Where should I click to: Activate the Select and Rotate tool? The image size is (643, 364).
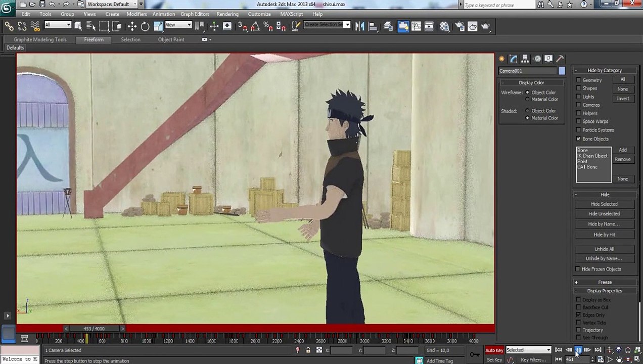click(145, 26)
